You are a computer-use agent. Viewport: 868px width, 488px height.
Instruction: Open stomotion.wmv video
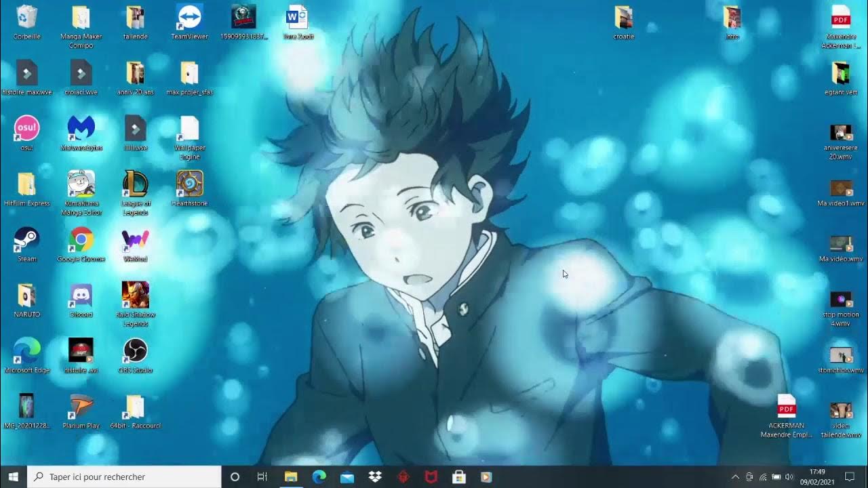point(841,360)
